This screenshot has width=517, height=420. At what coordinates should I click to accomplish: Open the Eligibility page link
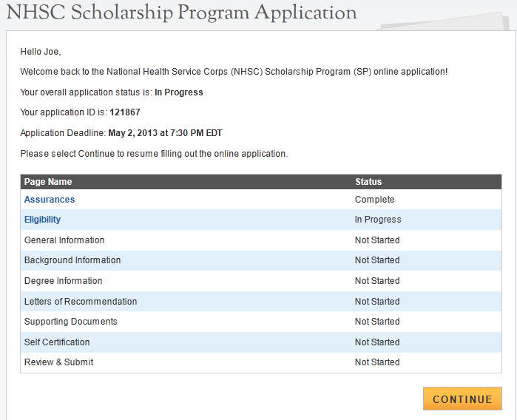[43, 220]
